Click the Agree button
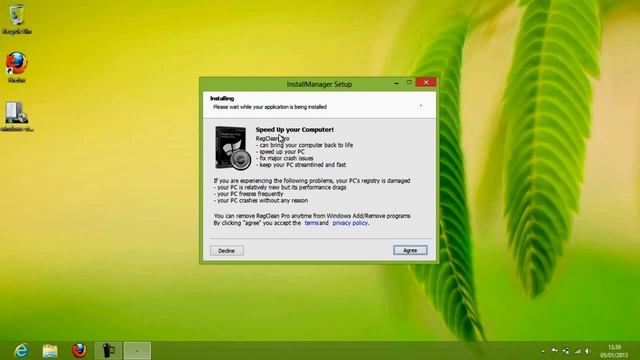 (x=410, y=250)
